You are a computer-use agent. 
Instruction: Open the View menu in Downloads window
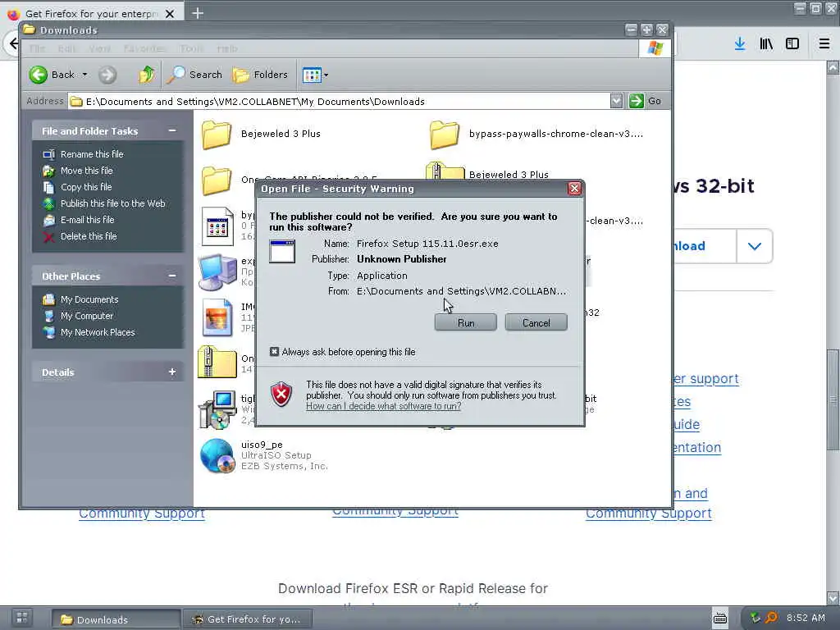pos(99,48)
